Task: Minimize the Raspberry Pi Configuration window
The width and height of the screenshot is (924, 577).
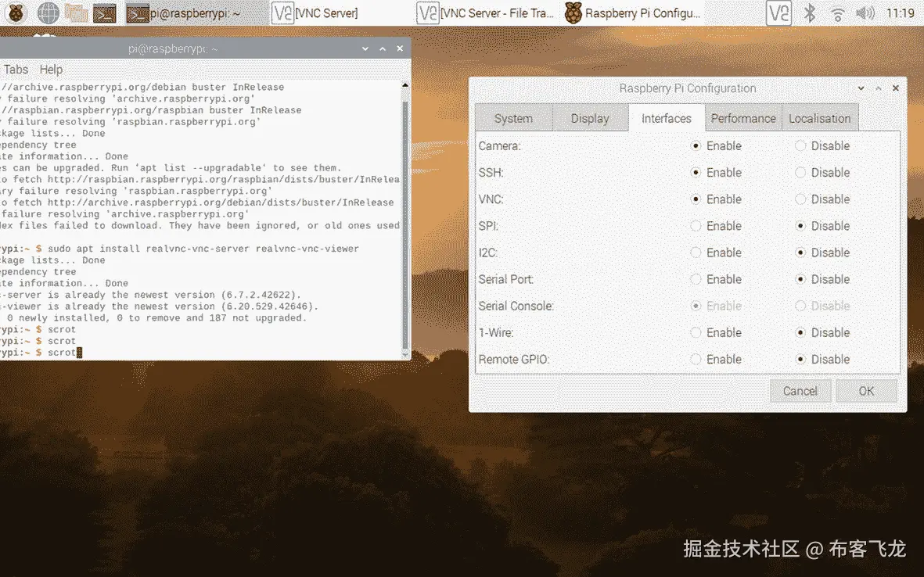Action: (861, 88)
